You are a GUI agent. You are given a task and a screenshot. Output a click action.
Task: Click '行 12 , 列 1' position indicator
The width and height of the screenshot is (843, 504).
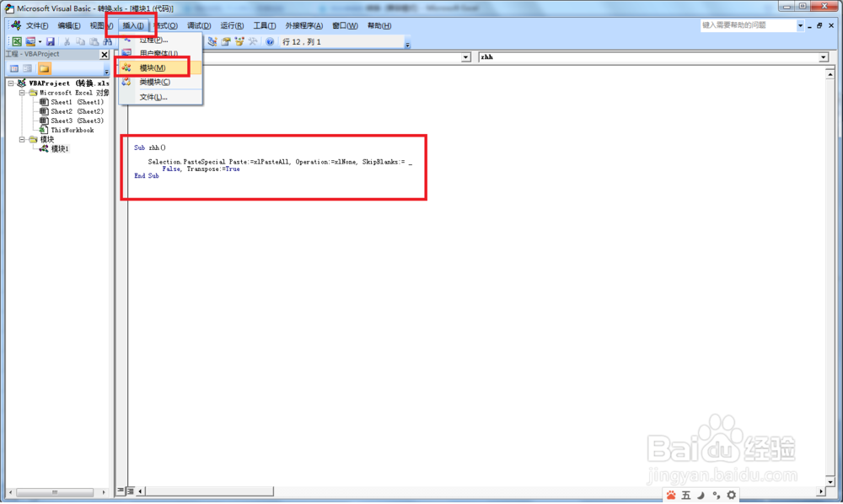(302, 42)
